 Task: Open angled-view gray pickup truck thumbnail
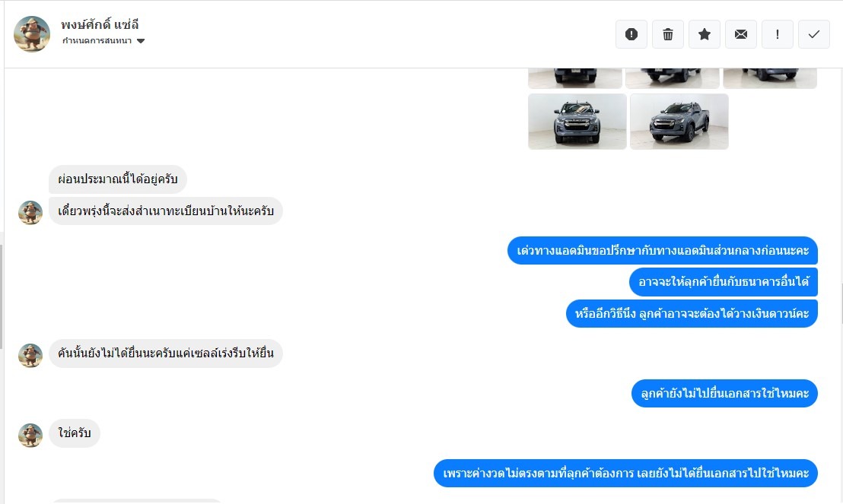[679, 122]
